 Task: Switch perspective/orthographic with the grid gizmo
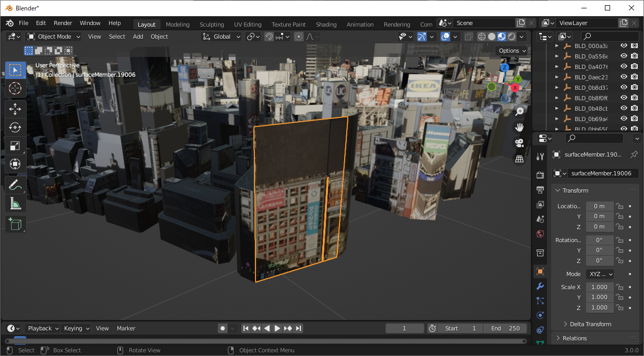click(519, 159)
